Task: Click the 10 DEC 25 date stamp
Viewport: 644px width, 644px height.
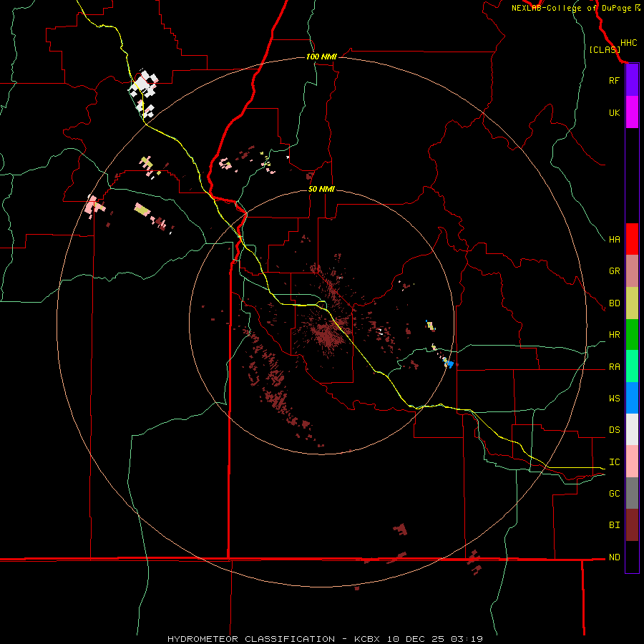Action: pyautogui.click(x=415, y=639)
